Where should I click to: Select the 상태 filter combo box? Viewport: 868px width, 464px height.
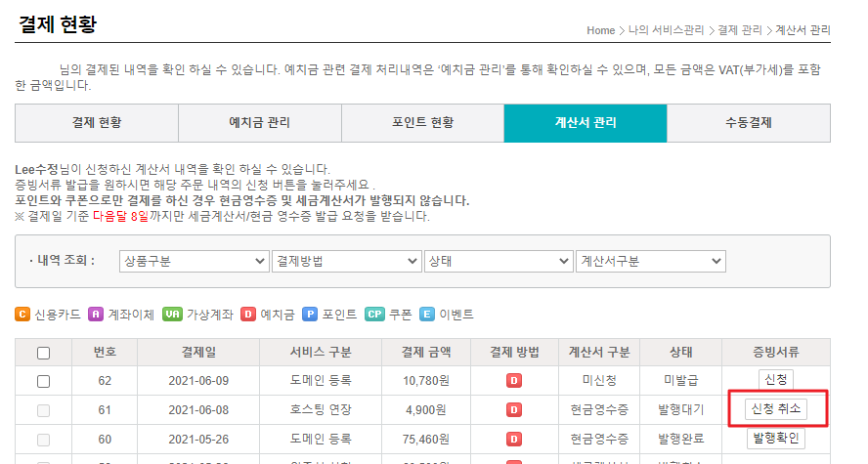point(499,261)
